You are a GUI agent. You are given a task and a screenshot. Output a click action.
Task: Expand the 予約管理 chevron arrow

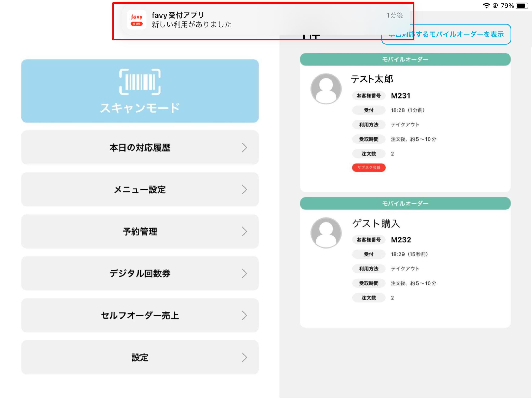coord(244,232)
